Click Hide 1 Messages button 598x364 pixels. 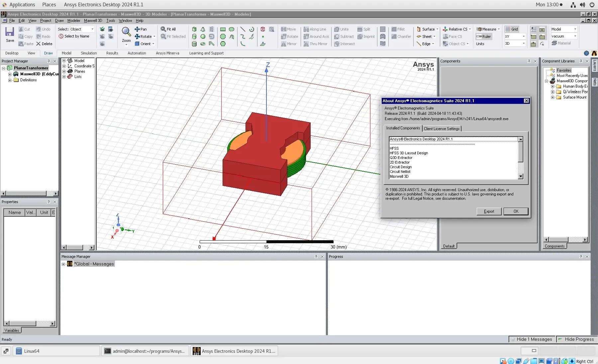pos(532,339)
